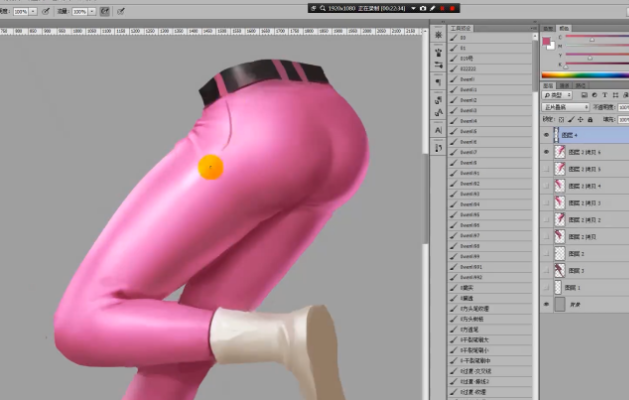This screenshot has width=629, height=400.
Task: Switch to the 路径 paths tab
Action: click(x=580, y=85)
